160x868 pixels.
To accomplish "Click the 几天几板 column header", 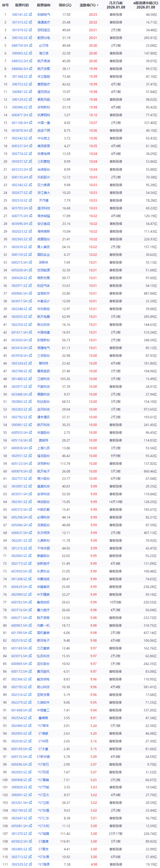I will coord(116,5).
